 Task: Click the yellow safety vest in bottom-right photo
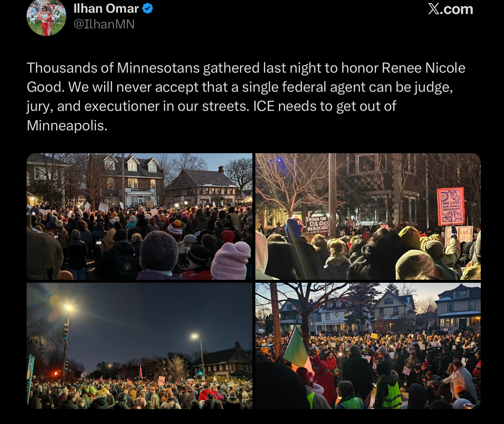[x=391, y=394]
